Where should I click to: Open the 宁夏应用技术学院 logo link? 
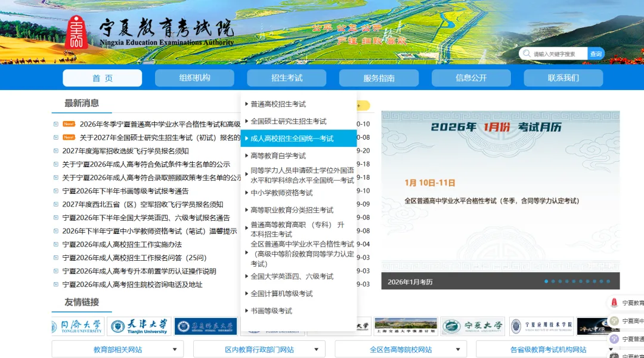tap(541, 326)
